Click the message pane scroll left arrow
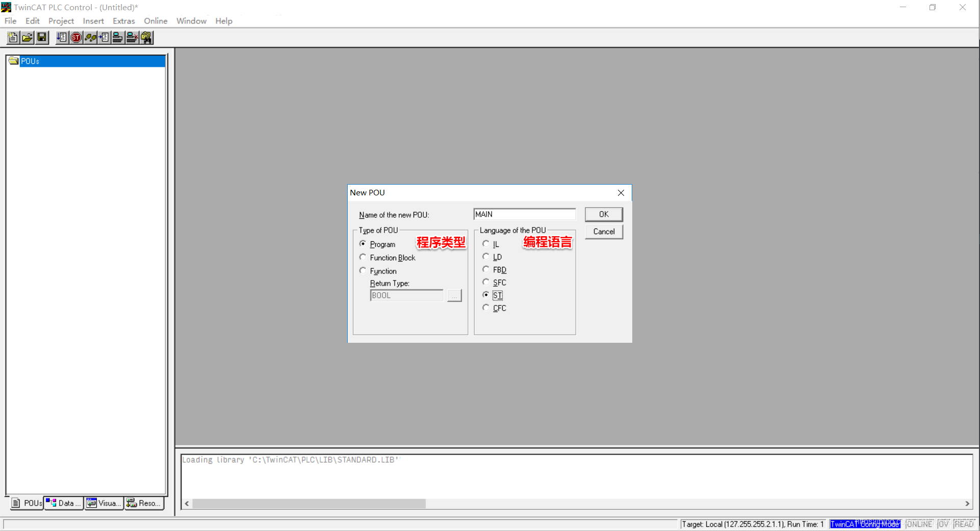The width and height of the screenshot is (980, 531). 187,503
